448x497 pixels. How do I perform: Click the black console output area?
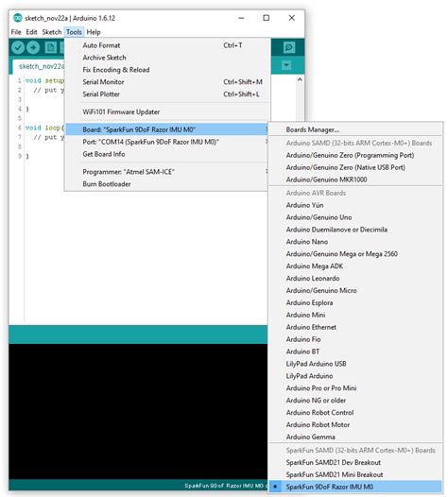138,411
